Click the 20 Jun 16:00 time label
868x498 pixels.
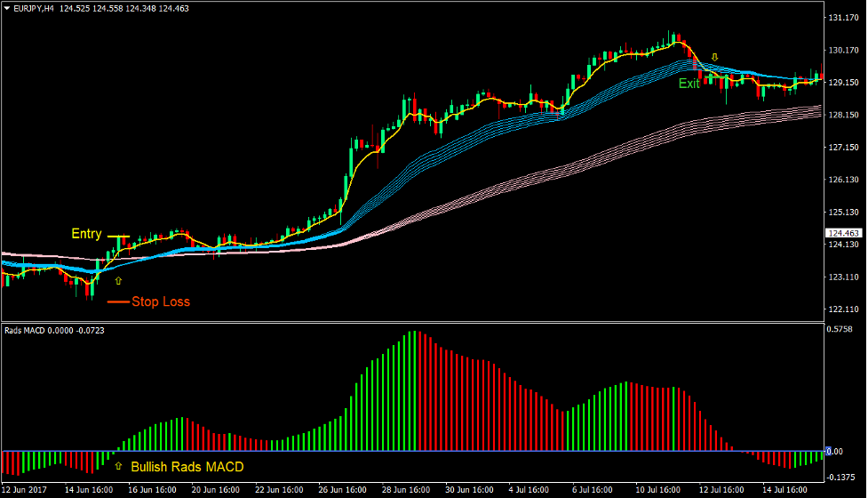[x=216, y=490]
